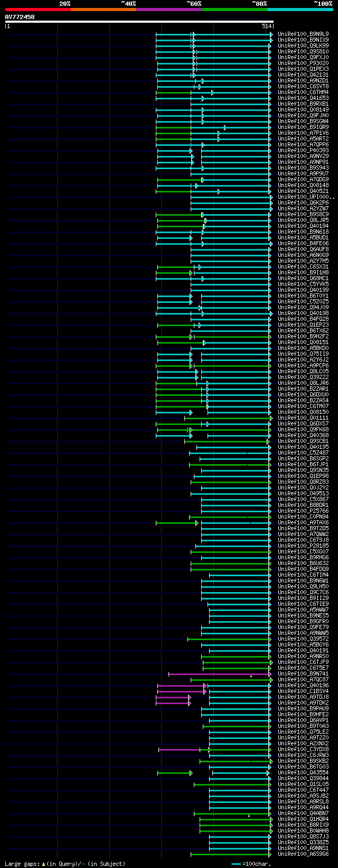Select the UniRef100_B9SGN4 label
Image resolution: width=338 pixels, height=868 pixels.
tap(303, 121)
